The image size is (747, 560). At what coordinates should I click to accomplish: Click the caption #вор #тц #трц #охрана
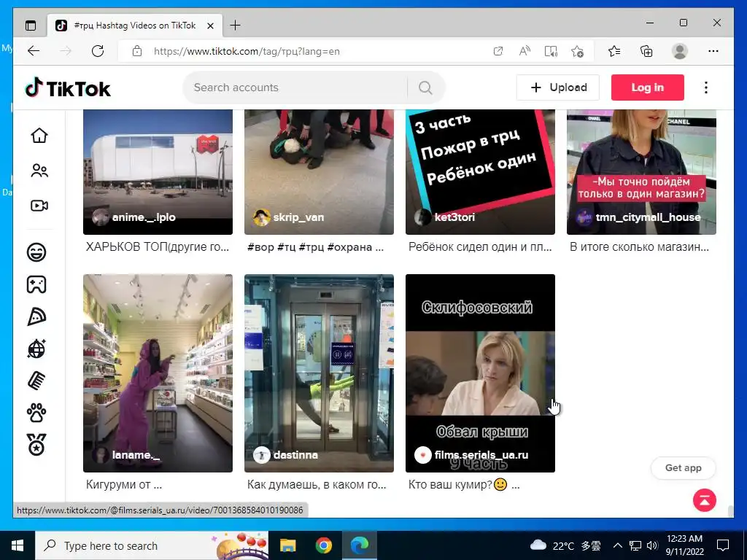[315, 247]
